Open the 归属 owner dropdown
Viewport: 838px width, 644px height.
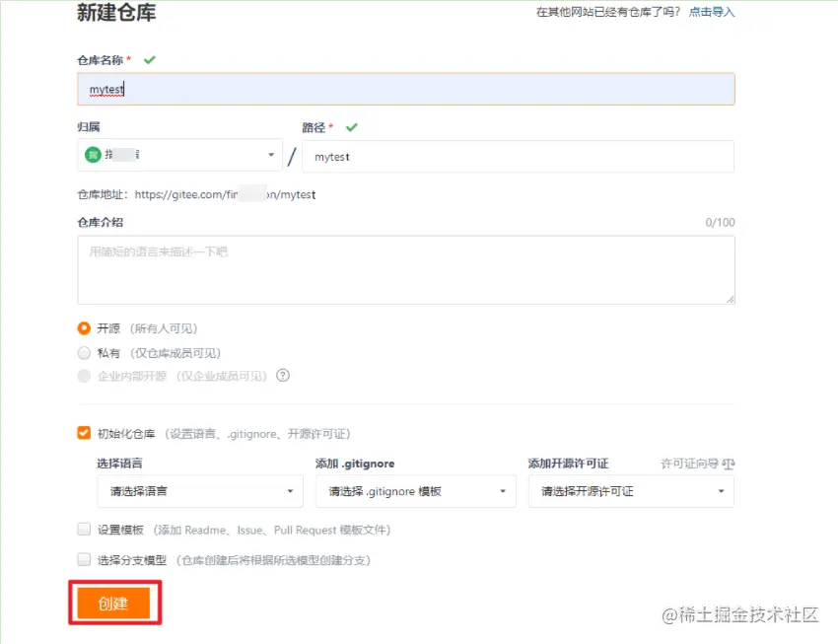[179, 155]
